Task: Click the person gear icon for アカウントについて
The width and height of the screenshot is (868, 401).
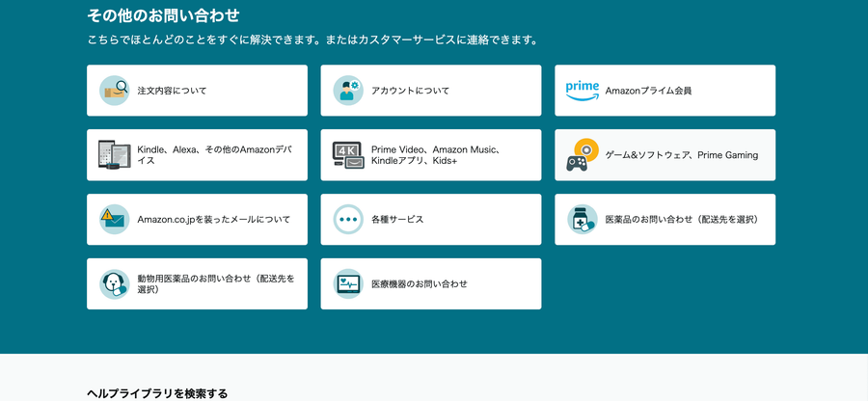Action: point(348,91)
